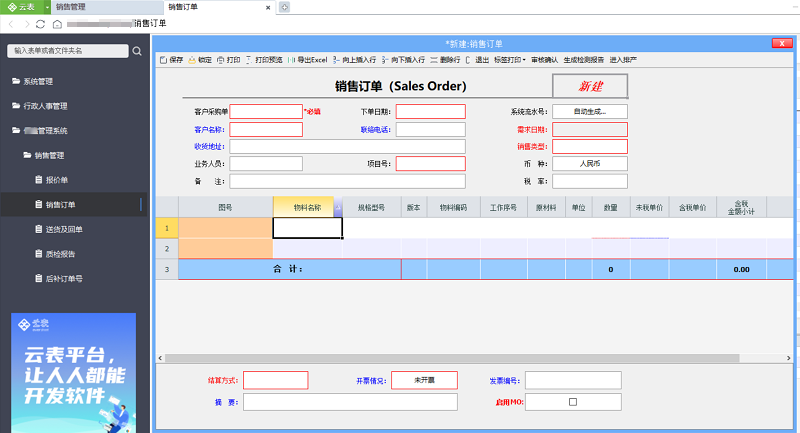Click the 导出Excel export icon
Viewport: 800px width, 433px height.
291,60
